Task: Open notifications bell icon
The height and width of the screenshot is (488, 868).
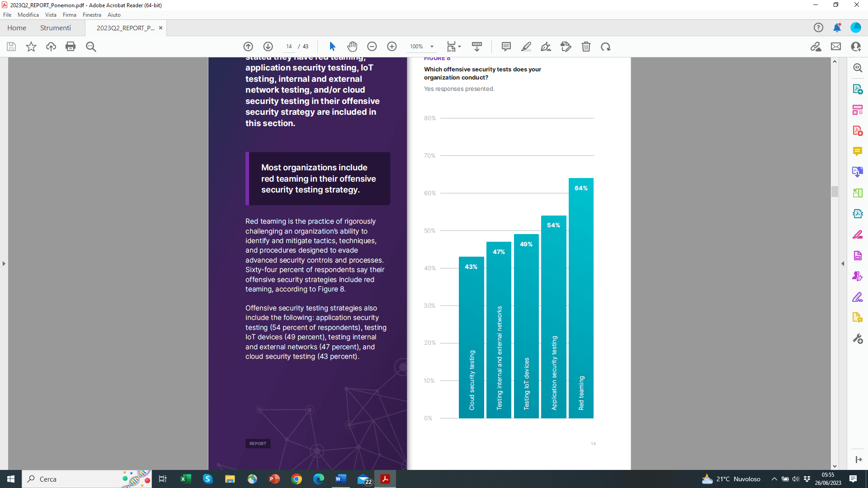Action: pyautogui.click(x=837, y=28)
